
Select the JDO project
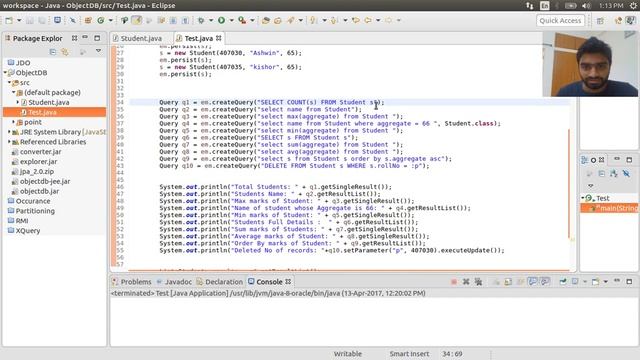coord(19,63)
